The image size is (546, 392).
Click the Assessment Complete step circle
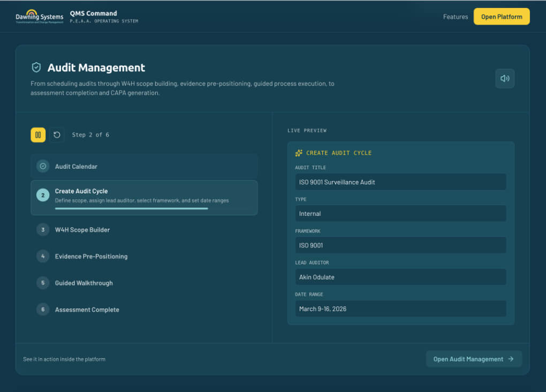tap(43, 310)
